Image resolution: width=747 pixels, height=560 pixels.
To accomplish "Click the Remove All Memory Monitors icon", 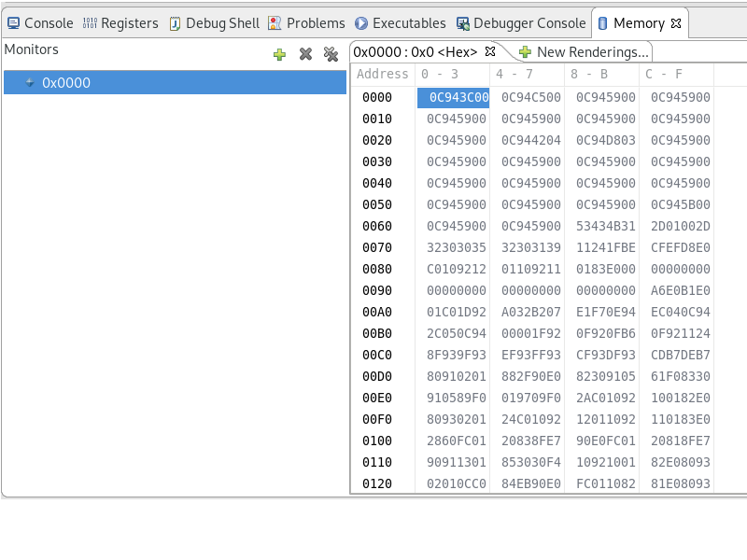I will 331,54.
